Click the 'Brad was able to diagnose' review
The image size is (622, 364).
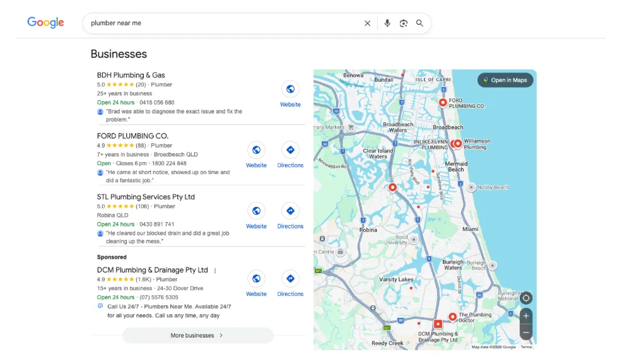coord(173,115)
